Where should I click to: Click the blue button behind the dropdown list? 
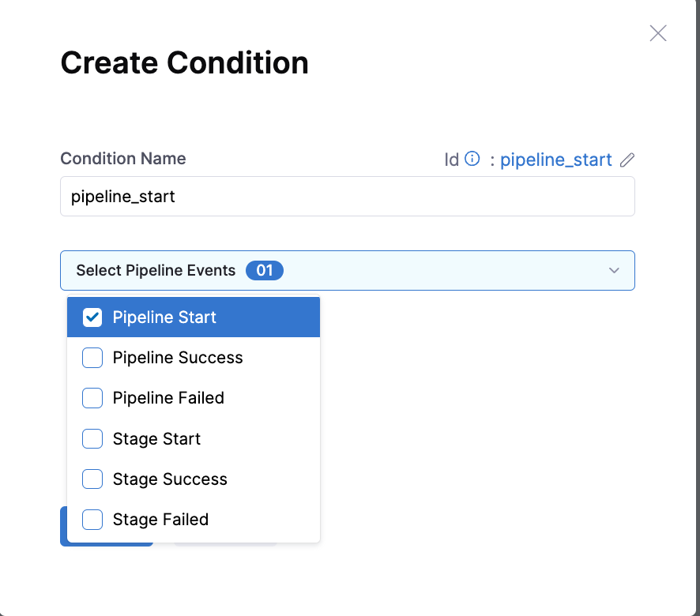(63, 526)
